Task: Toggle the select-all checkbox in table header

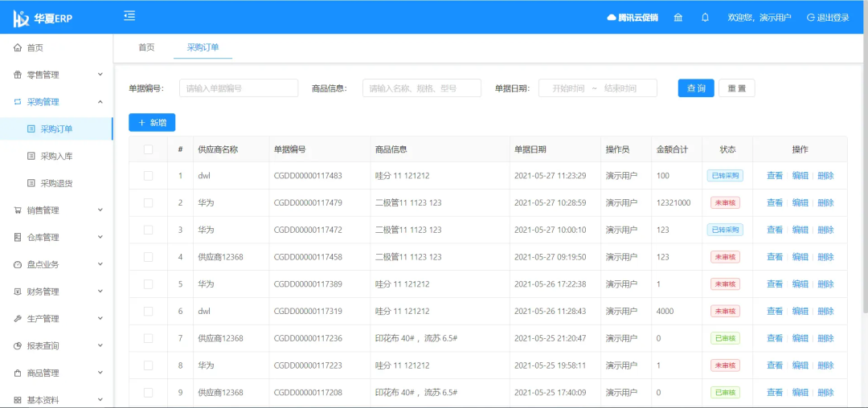Action: pyautogui.click(x=148, y=149)
